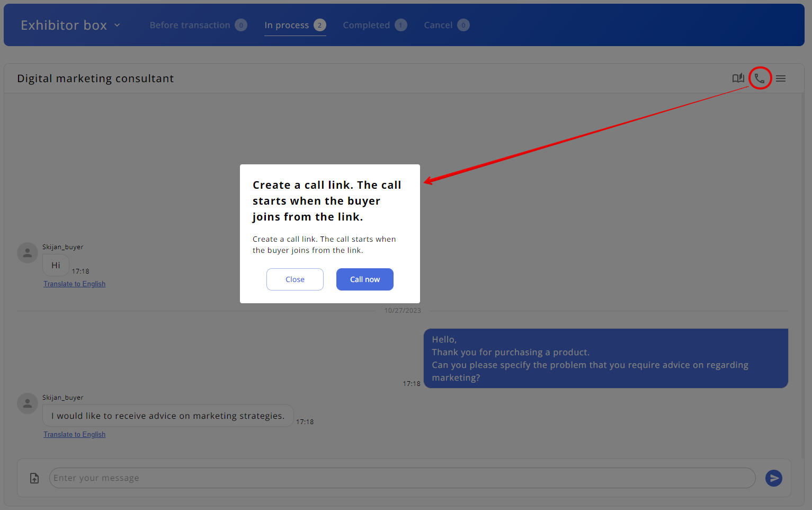The width and height of the screenshot is (812, 510).
Task: Open the hamburger menu icon
Action: coord(781,78)
